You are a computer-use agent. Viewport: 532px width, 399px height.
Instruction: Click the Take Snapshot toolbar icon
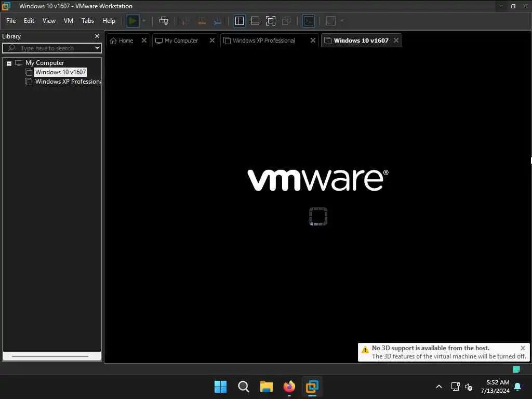185,21
